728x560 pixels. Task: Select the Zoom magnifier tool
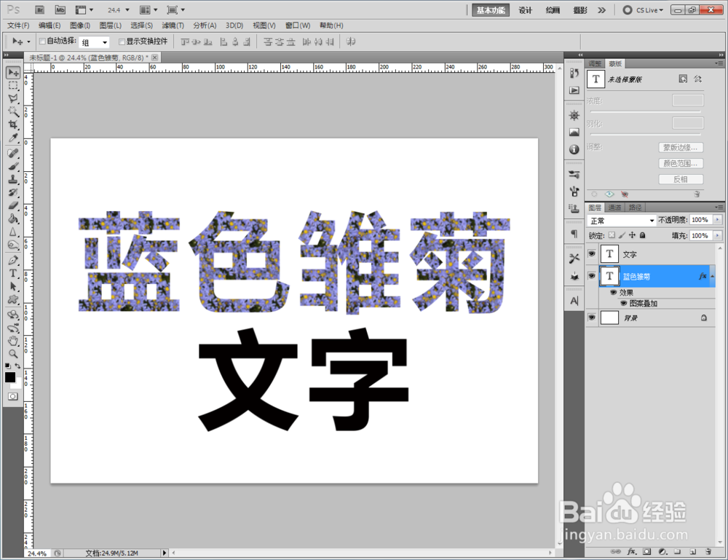click(x=13, y=354)
